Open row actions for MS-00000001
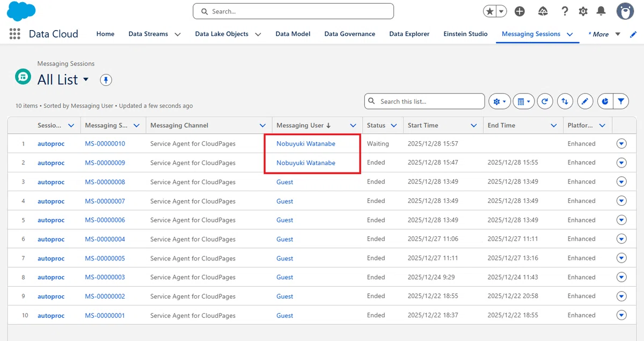This screenshot has height=341, width=644. [x=621, y=315]
